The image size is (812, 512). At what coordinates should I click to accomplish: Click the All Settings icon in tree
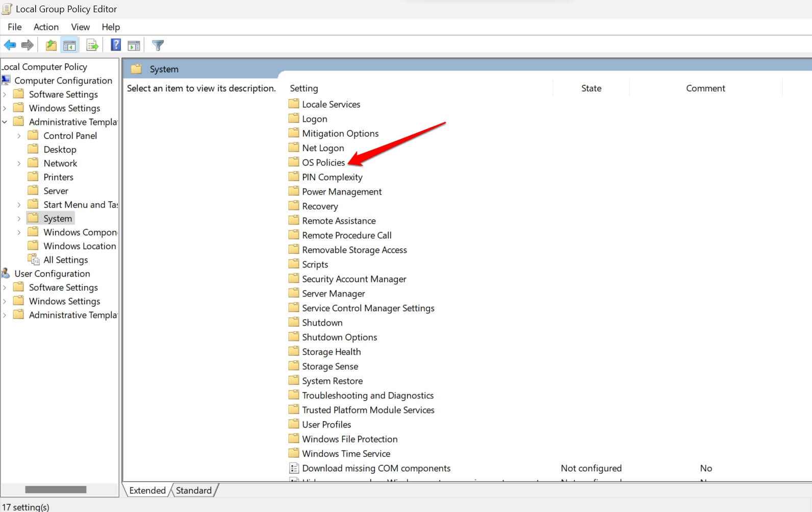tap(34, 259)
